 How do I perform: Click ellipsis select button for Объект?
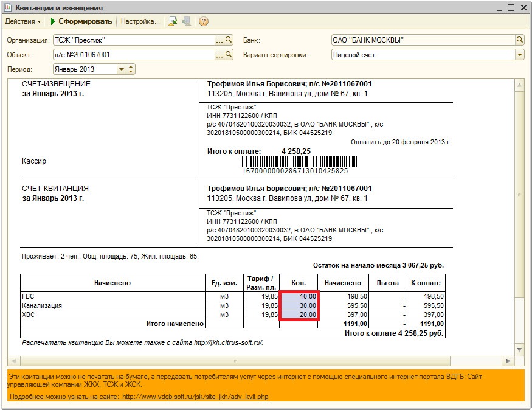pyautogui.click(x=219, y=55)
